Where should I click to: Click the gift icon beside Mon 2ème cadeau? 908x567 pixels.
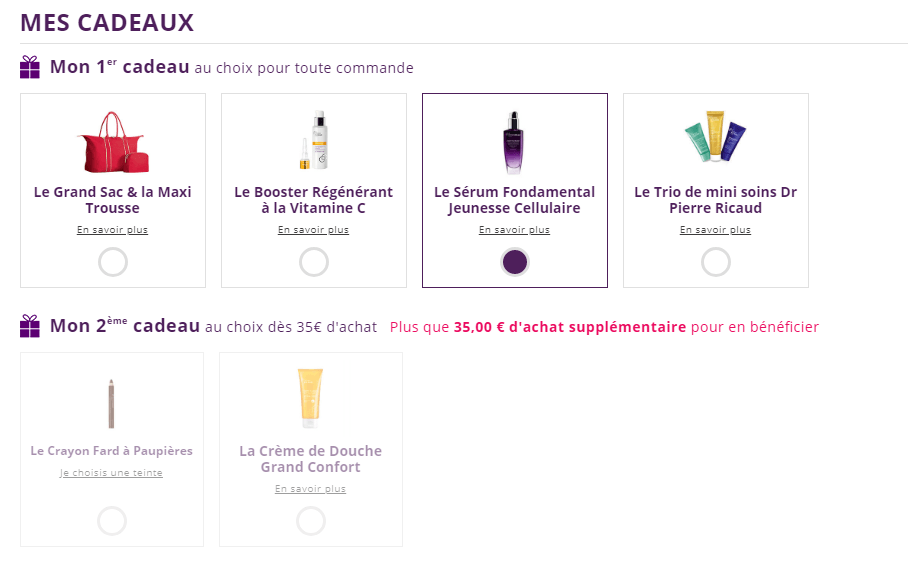point(30,326)
